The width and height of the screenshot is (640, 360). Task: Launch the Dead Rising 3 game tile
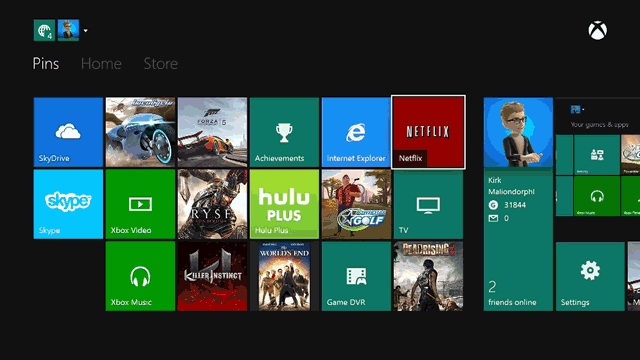428,276
